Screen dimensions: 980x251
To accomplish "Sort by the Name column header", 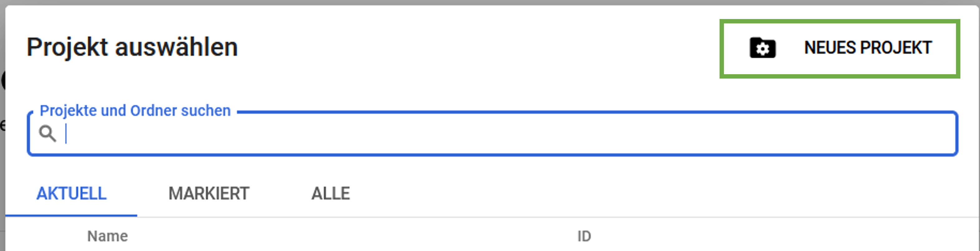I will tap(108, 237).
